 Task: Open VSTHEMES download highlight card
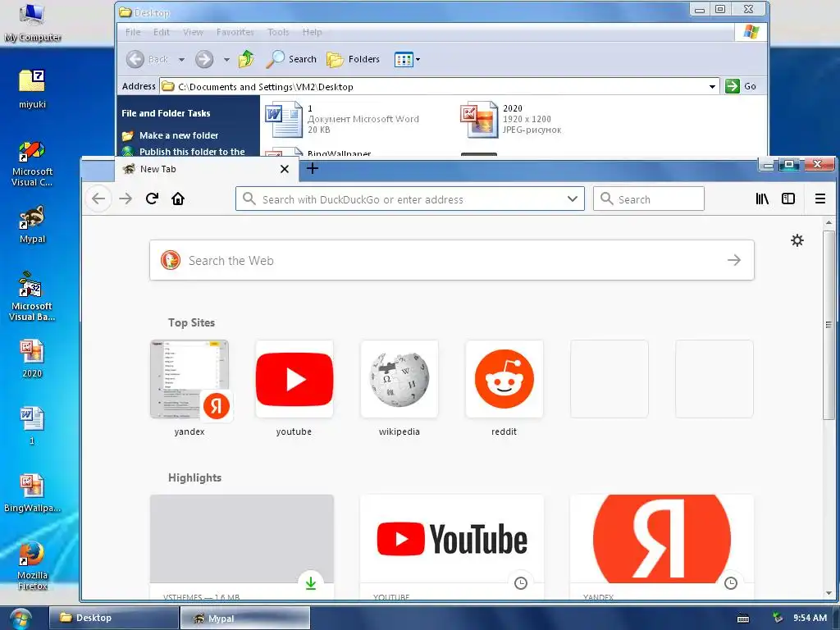coord(242,546)
